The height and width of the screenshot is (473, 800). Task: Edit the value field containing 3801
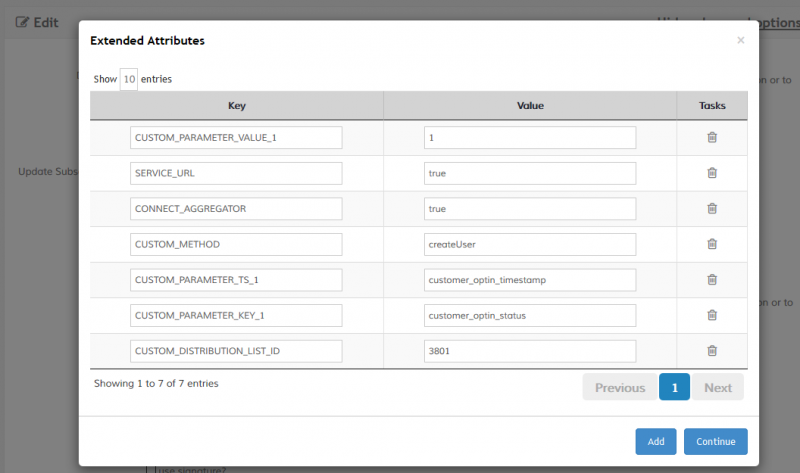click(530, 351)
